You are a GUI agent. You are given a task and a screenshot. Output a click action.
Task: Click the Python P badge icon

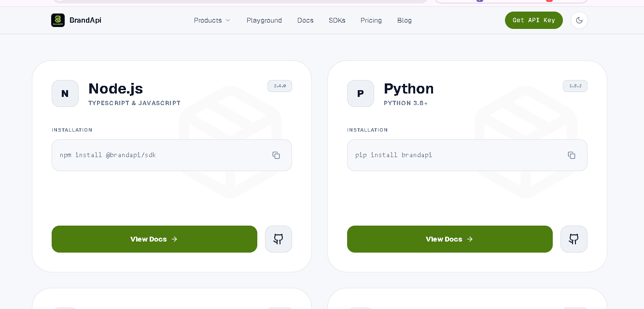click(x=361, y=94)
